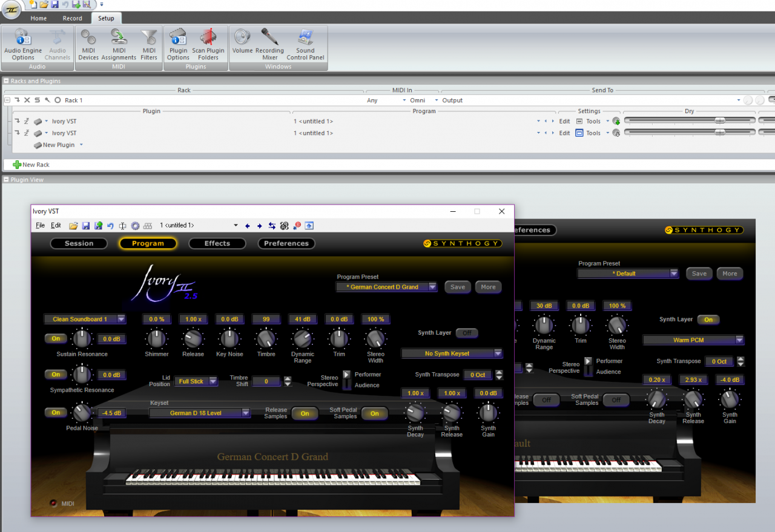Screen dimensions: 775x532
Task: Click the S solo icon on Rack 1
Action: tap(37, 100)
